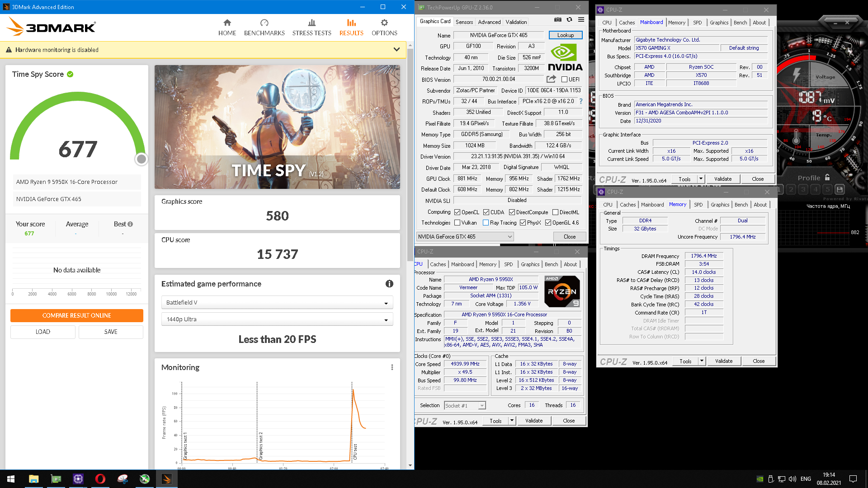Click the GPU-Z BIOS export share icon
The image size is (868, 488).
[x=551, y=79]
